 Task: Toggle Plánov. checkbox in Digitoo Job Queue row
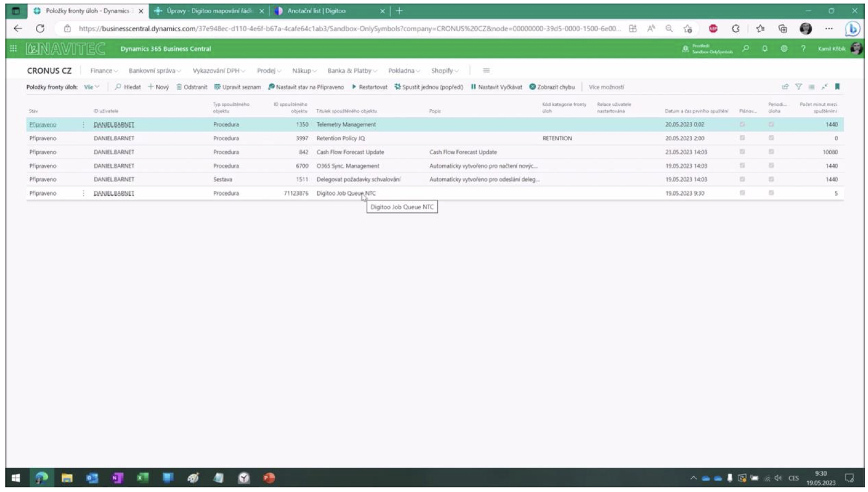(742, 193)
